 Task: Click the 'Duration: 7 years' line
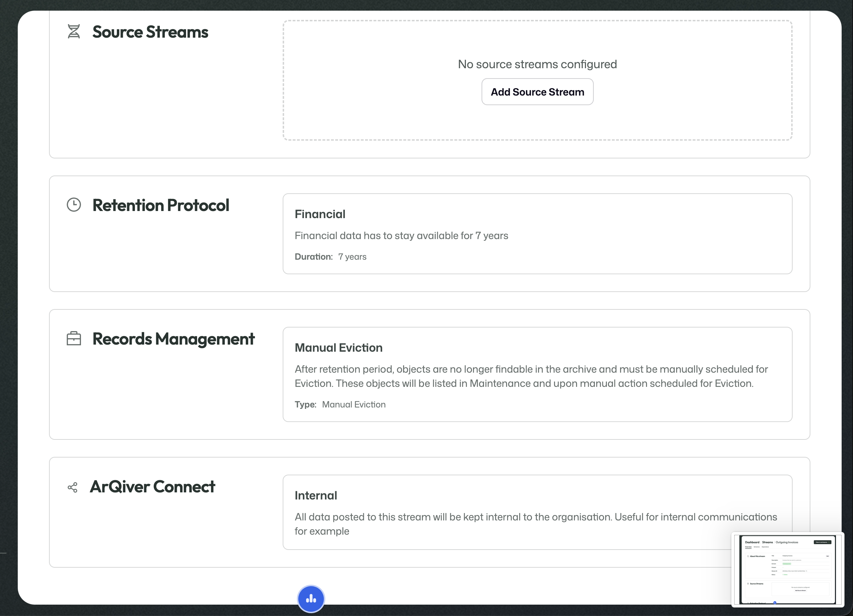click(x=330, y=256)
